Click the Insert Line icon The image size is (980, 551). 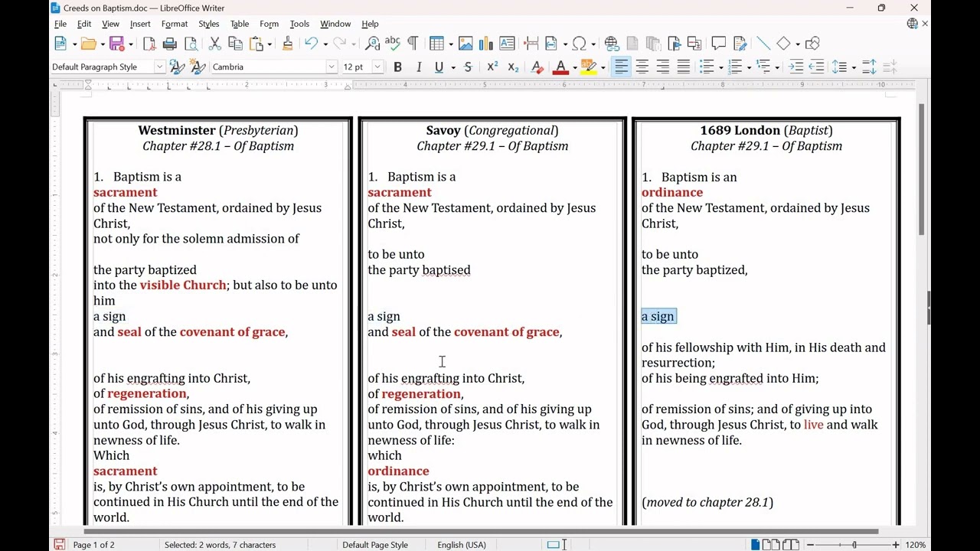click(x=763, y=44)
